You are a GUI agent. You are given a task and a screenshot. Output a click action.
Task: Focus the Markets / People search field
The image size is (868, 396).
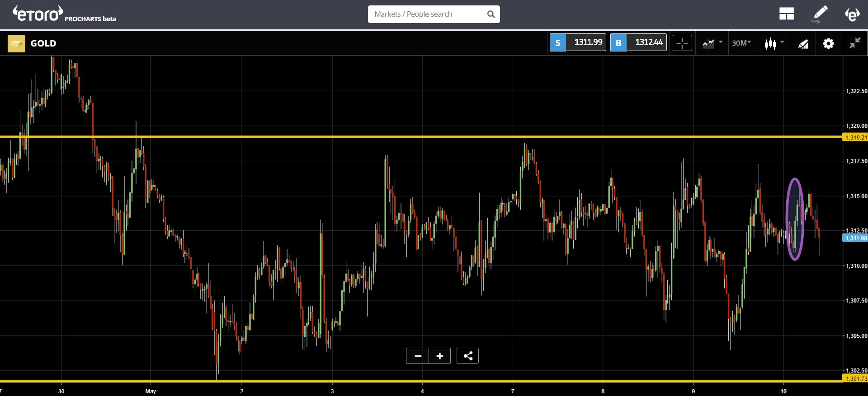click(434, 14)
